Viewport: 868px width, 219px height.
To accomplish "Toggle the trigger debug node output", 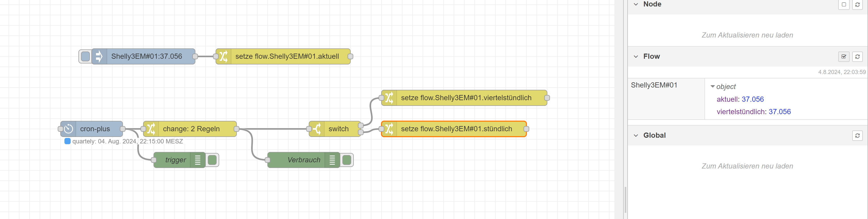I will click(212, 160).
